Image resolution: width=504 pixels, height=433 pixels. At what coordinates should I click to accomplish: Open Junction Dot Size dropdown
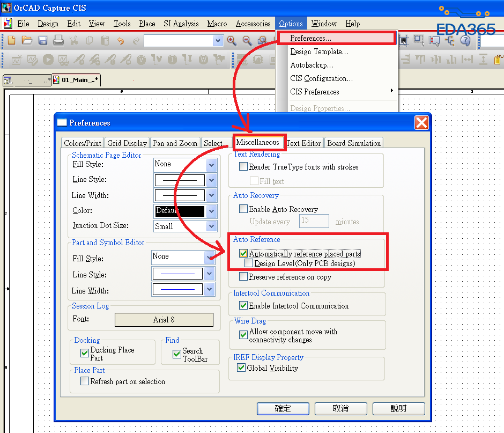click(211, 226)
